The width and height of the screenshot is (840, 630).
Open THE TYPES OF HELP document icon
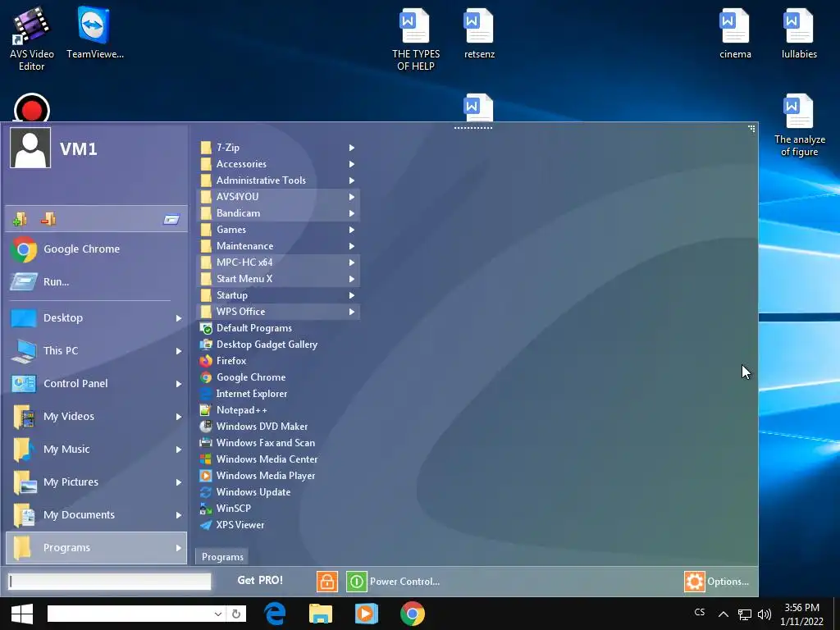pos(415,39)
